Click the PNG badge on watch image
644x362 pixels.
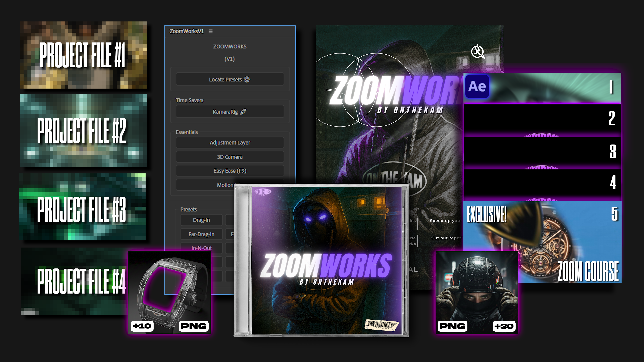pos(194,326)
